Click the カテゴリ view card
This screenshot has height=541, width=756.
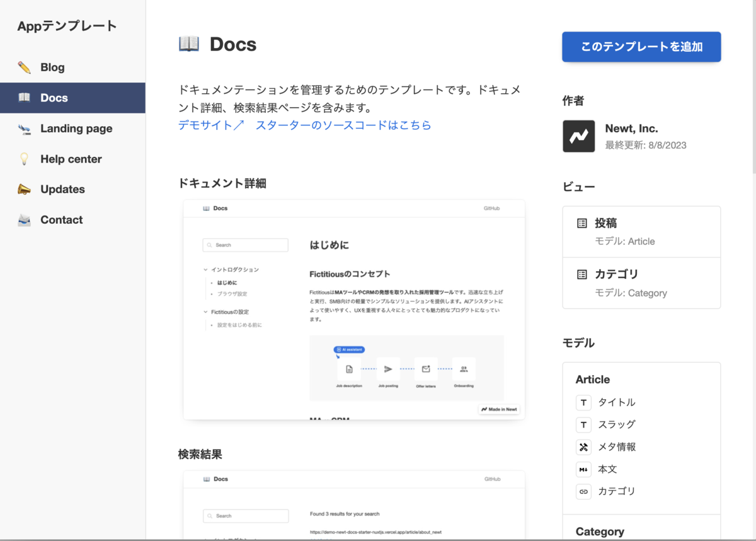pyautogui.click(x=641, y=283)
